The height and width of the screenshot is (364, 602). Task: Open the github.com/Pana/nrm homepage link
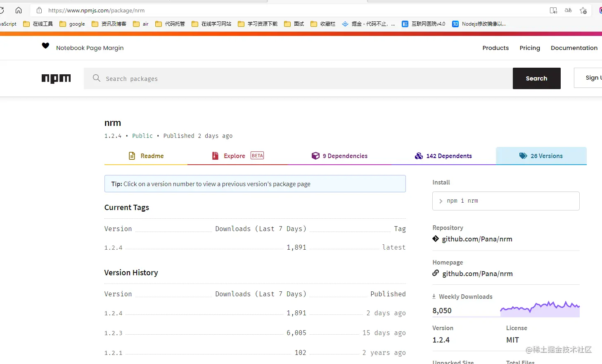(x=477, y=274)
